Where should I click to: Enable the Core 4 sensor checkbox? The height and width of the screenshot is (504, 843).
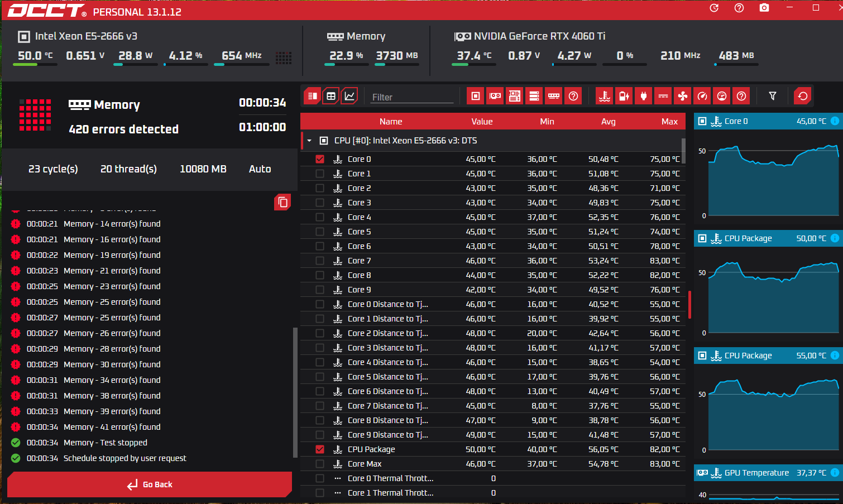[x=320, y=217]
